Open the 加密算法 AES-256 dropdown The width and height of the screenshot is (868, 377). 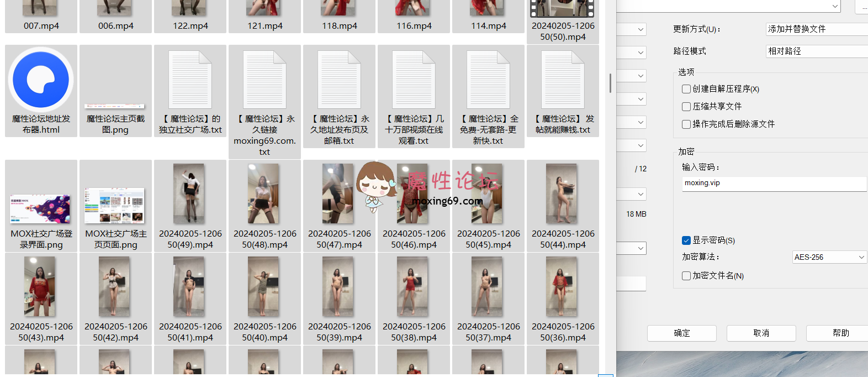[829, 257]
